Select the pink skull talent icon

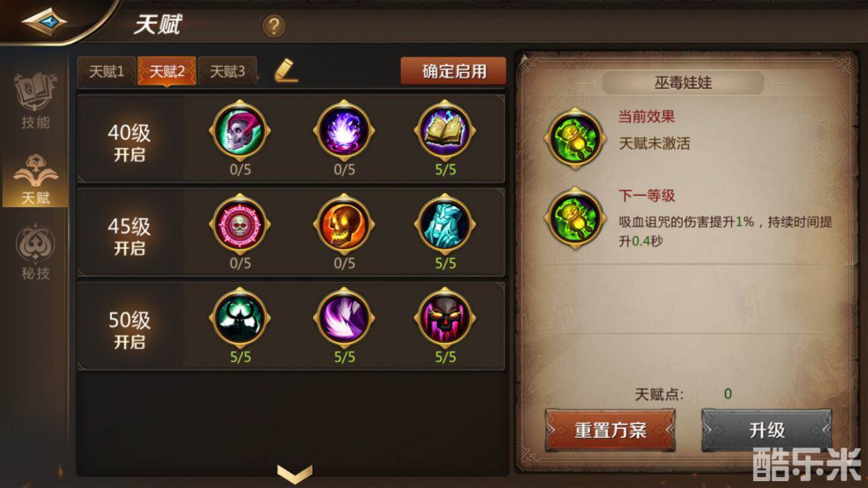pos(240,131)
